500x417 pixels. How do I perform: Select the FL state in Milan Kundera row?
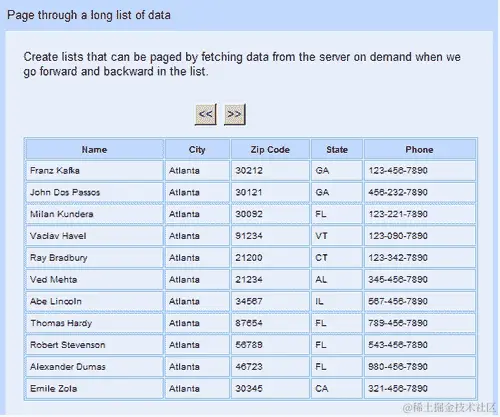click(337, 214)
